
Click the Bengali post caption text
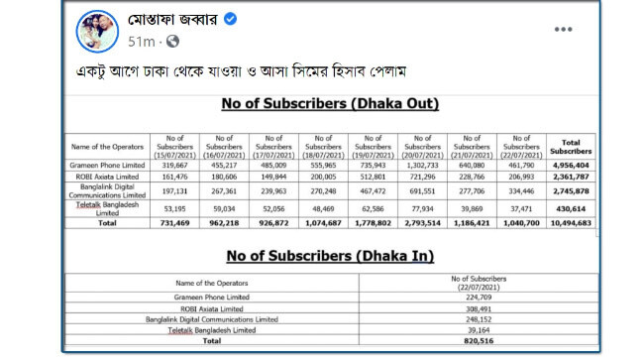coord(241,71)
